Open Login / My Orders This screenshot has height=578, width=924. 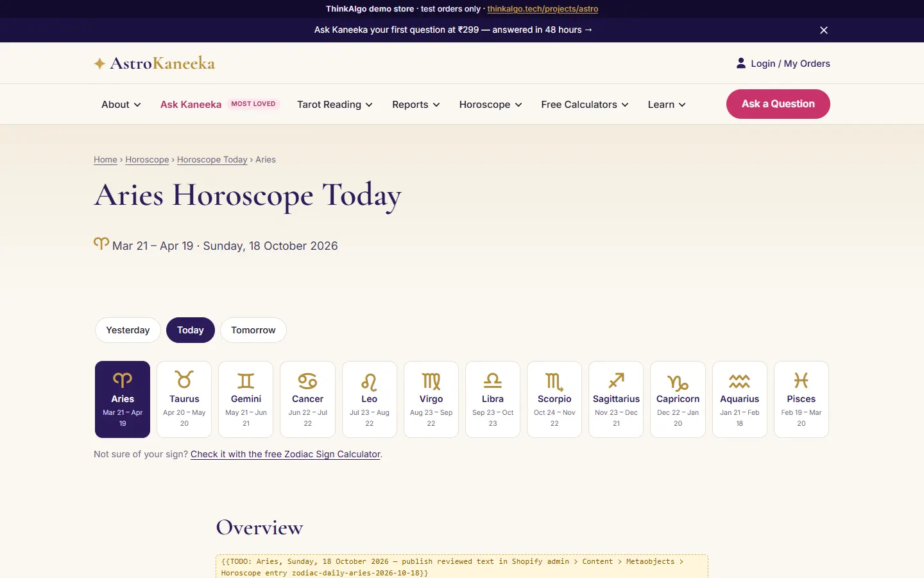[783, 64]
